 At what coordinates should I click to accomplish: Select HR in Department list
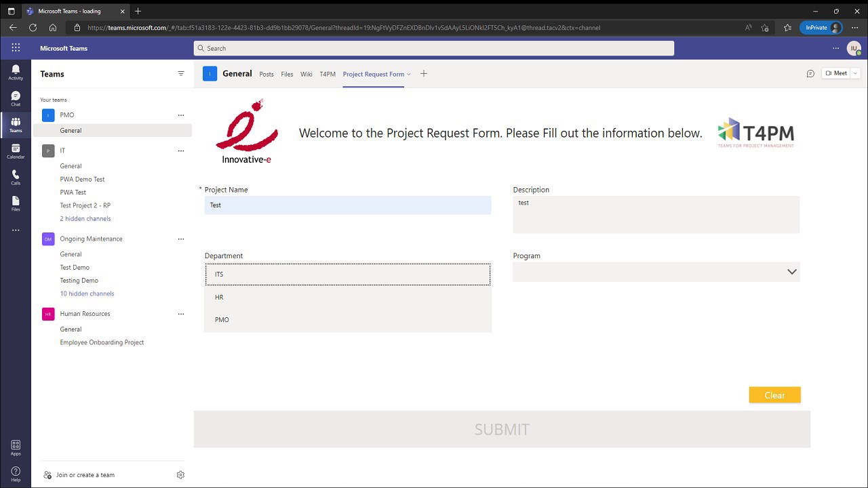click(348, 298)
